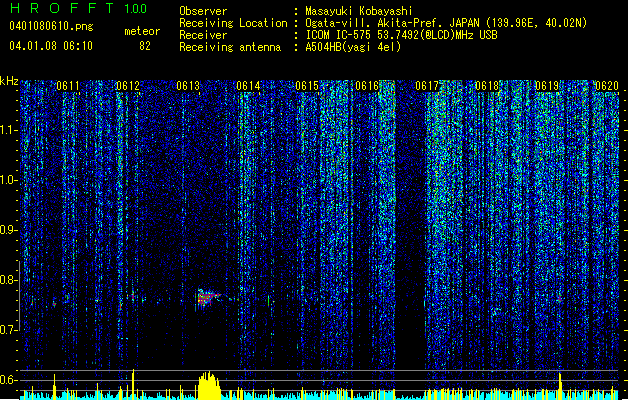Click the Receiving antenna label
The width and height of the screenshot is (629, 400).
pos(230,47)
